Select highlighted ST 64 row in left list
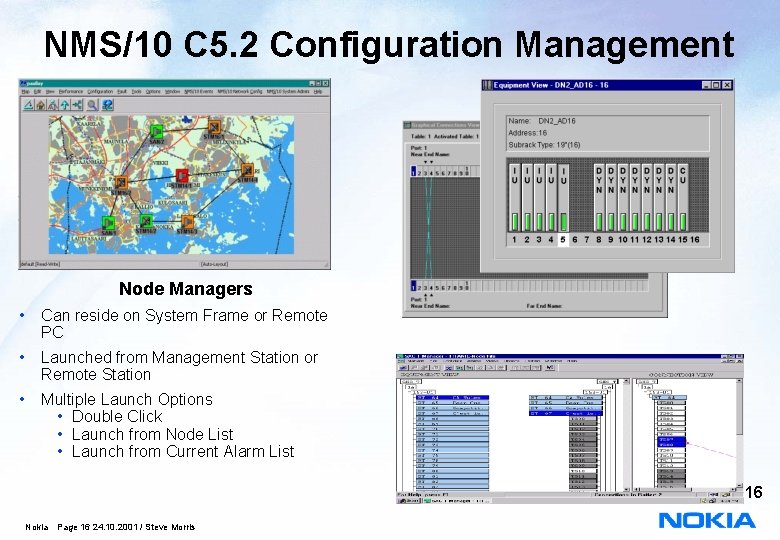The width and height of the screenshot is (780, 540). (452, 398)
